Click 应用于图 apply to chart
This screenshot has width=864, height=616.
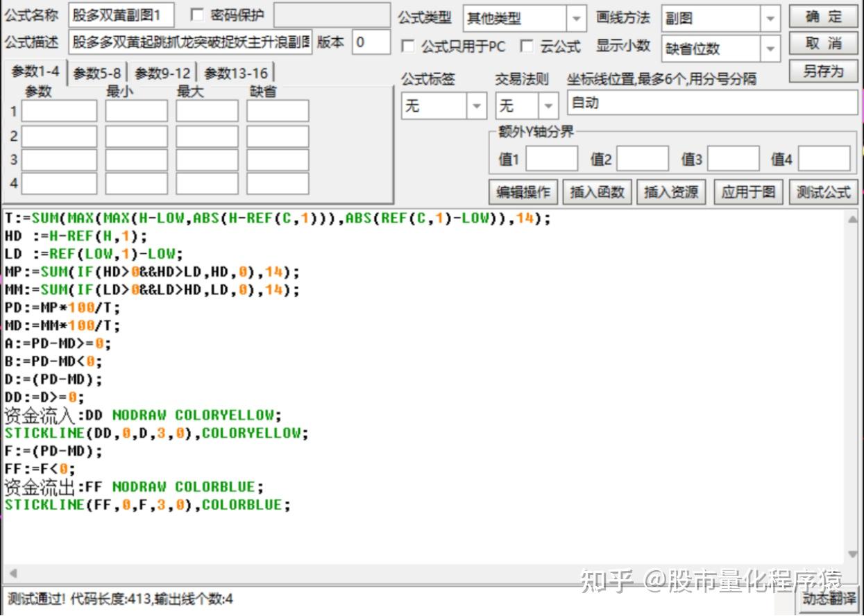748,192
